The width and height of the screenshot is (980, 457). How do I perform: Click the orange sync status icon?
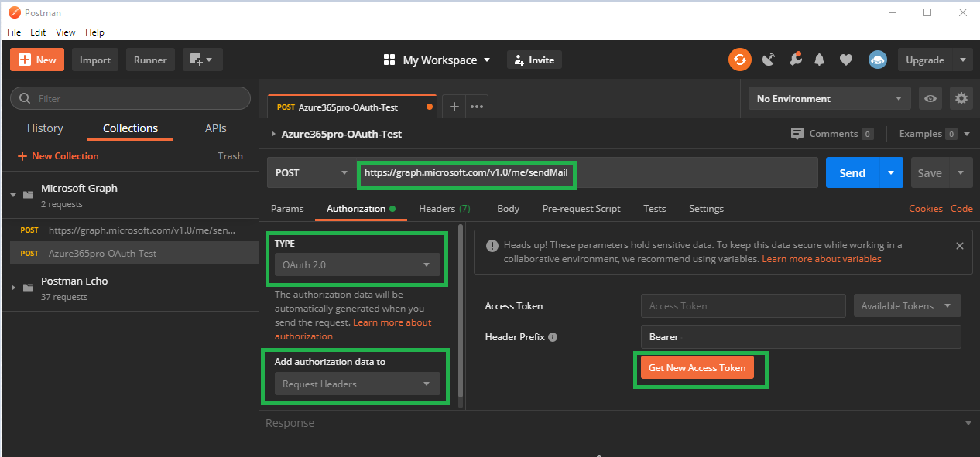[x=740, y=60]
